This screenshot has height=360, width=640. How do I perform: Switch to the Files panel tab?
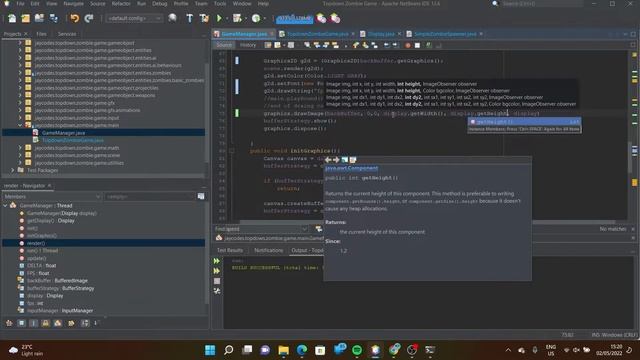pyautogui.click(x=42, y=34)
